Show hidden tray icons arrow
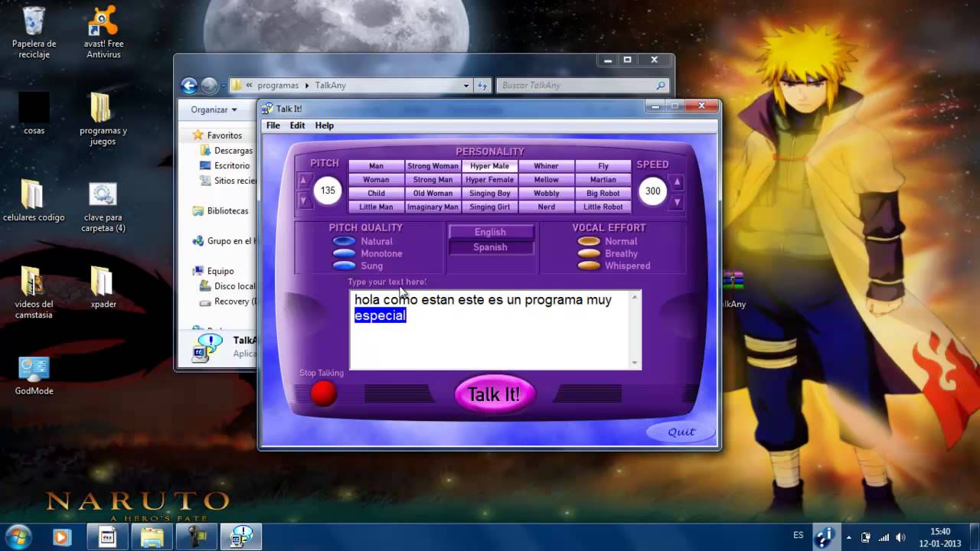 [x=848, y=537]
